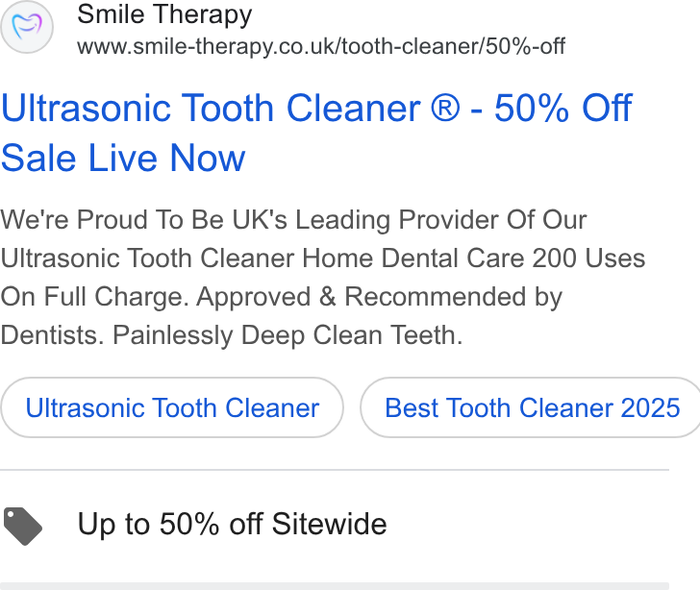Click the registered trademark symbol in headline
The width and height of the screenshot is (700, 590).
coord(445,109)
